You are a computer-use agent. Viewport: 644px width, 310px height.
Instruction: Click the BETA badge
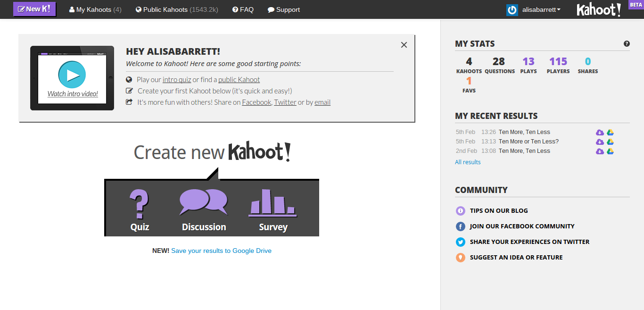click(x=636, y=5)
